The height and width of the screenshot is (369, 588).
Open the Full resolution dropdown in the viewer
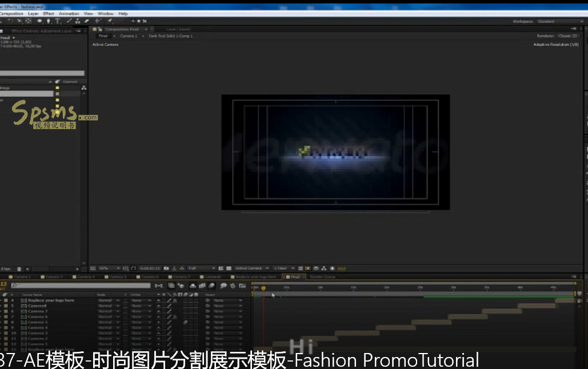tap(201, 268)
